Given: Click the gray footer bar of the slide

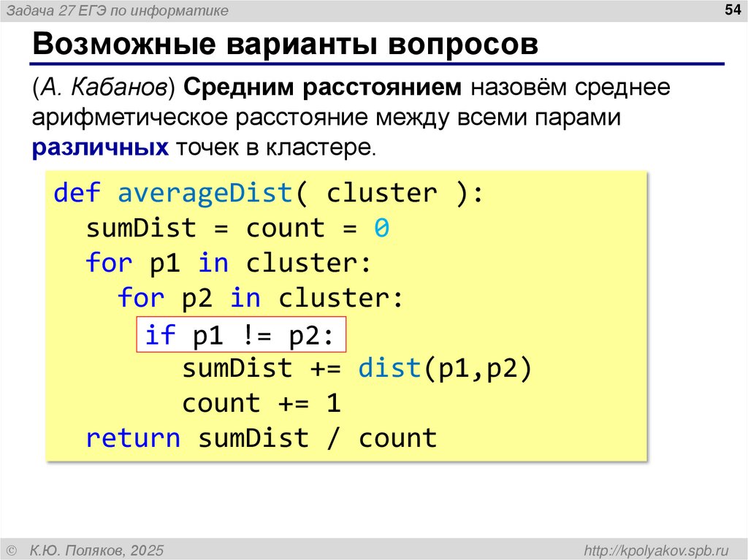Looking at the screenshot, I should [x=374, y=548].
